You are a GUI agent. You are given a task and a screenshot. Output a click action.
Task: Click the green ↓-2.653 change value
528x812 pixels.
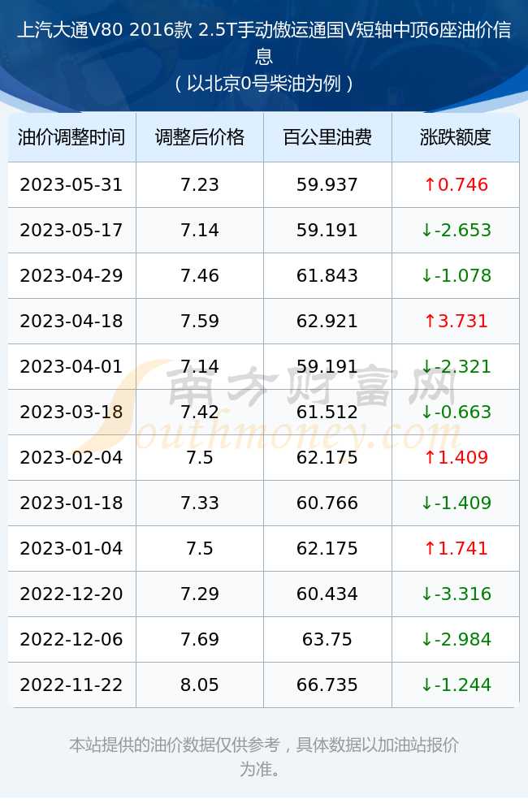pyautogui.click(x=456, y=231)
